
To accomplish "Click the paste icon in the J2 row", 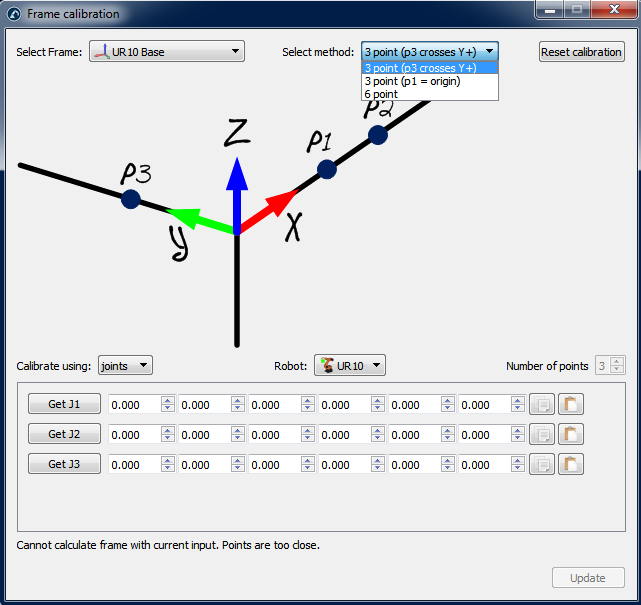I will 571,435.
